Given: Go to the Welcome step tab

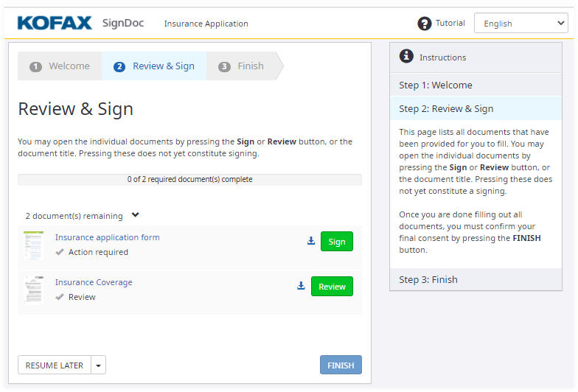Looking at the screenshot, I should coord(60,66).
